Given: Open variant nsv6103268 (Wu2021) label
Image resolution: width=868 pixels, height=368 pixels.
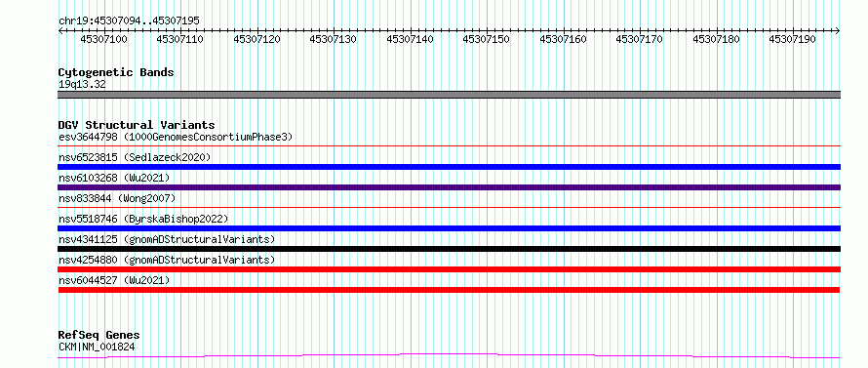Looking at the screenshot, I should pos(114,178).
